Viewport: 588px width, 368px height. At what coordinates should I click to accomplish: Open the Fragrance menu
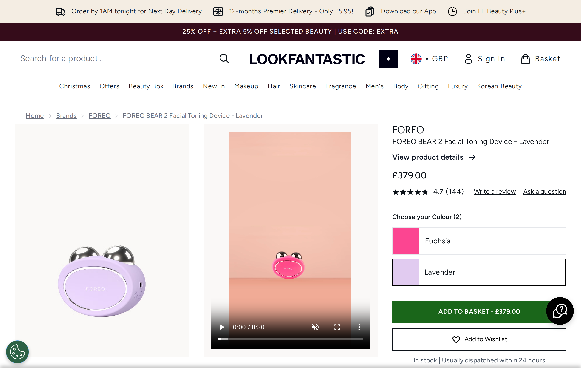(341, 86)
